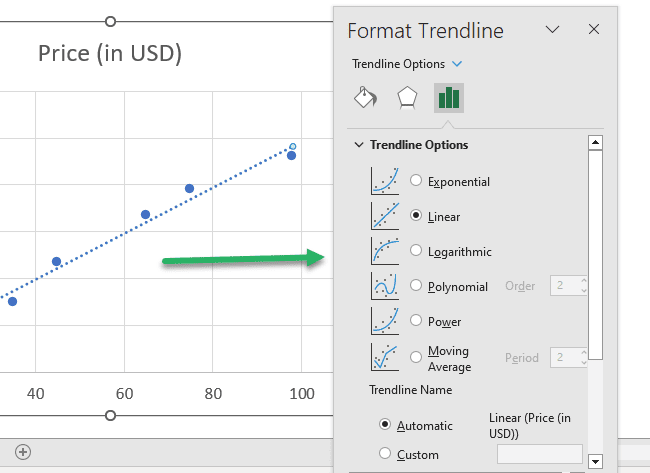650x473 pixels.
Task: Open the task pane options chevron menu
Action: click(552, 29)
